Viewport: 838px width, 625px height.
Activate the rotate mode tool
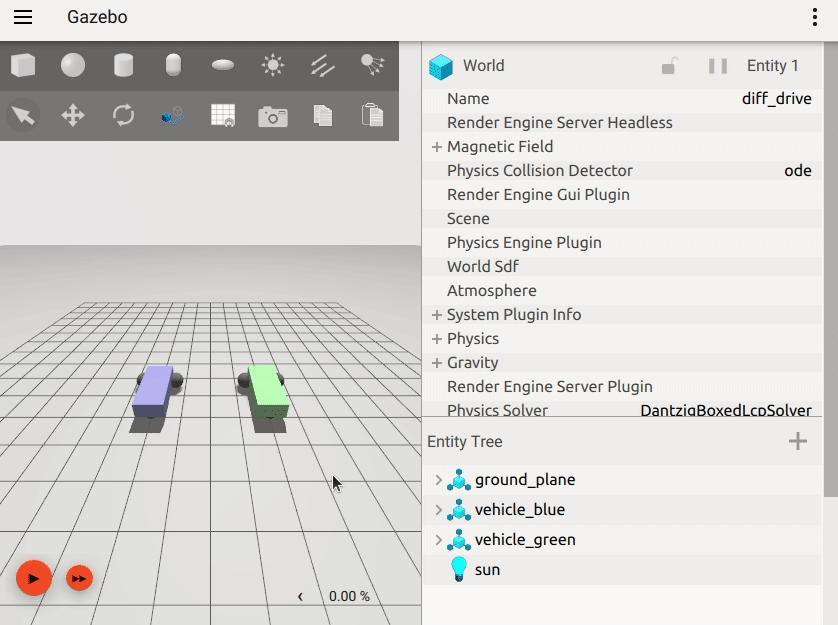123,115
